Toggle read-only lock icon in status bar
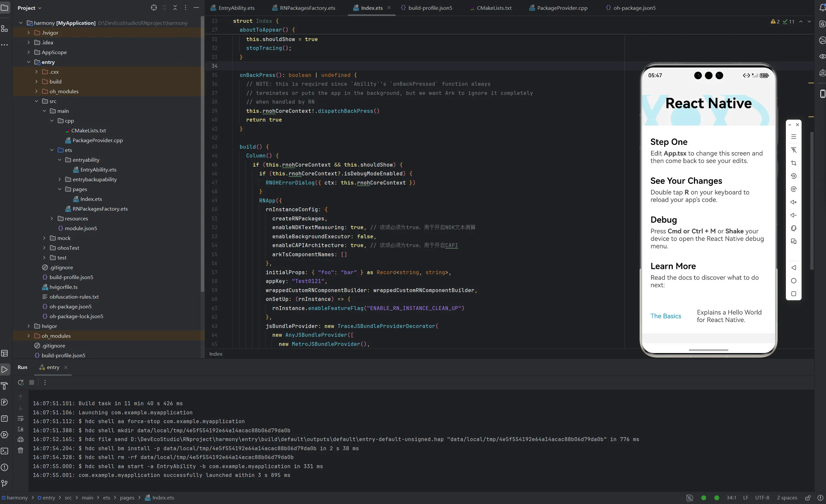This screenshot has height=504, width=826. pos(808,497)
